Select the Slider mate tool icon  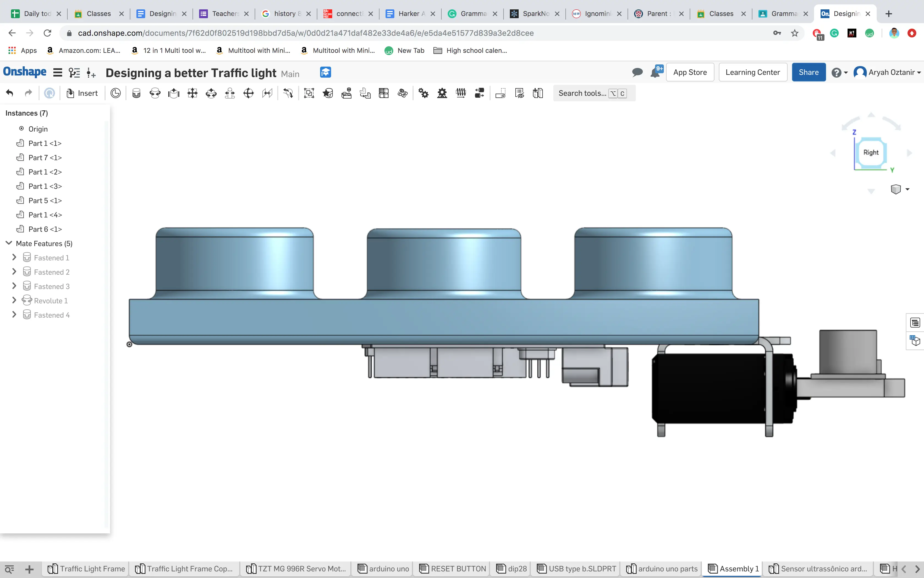click(x=174, y=93)
